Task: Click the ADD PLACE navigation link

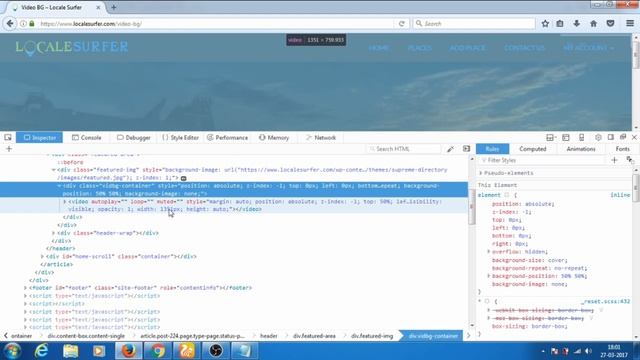Action: tap(467, 48)
